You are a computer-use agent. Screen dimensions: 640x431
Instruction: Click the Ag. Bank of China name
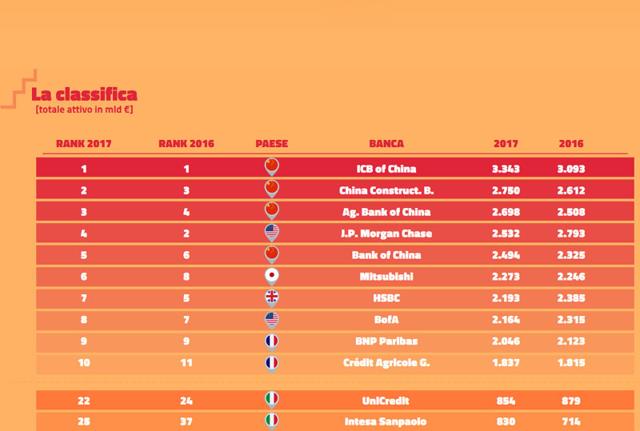click(386, 212)
